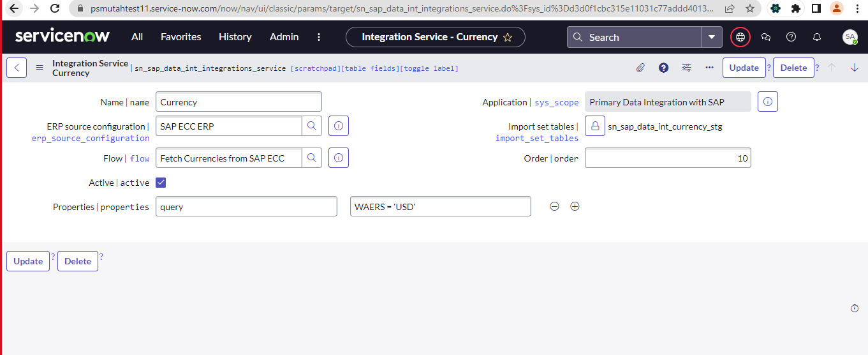Open personalize form sliders icon
The width and height of the screenshot is (868, 355).
tap(686, 68)
